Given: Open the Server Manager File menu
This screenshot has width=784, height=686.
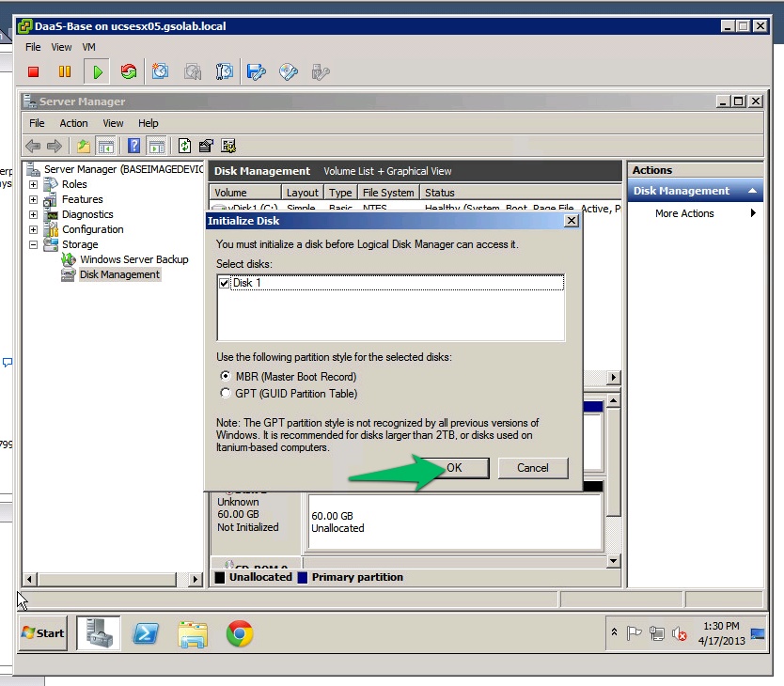Looking at the screenshot, I should (x=37, y=123).
